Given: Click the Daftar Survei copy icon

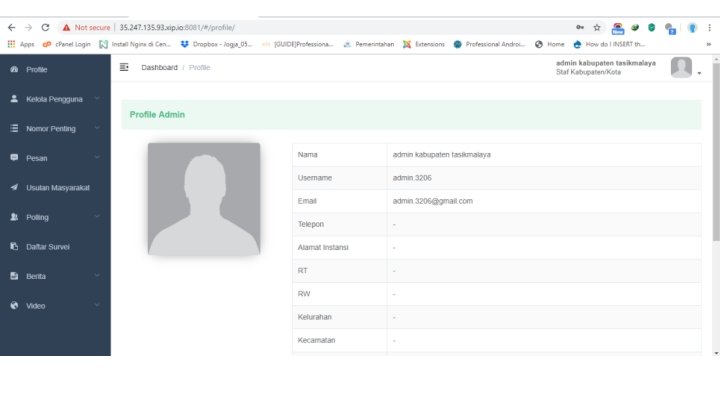Looking at the screenshot, I should click(x=14, y=246).
